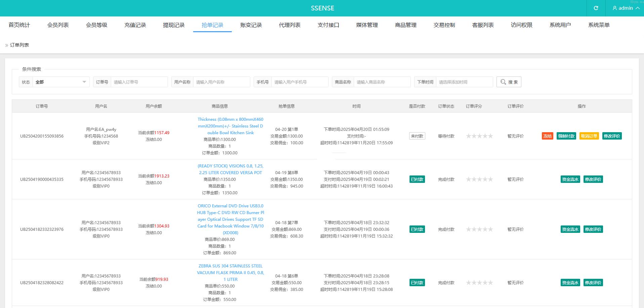Click the 已付款 badge on order UB2504190000435335
Image resolution: width=644 pixels, height=308 pixels.
click(x=417, y=179)
